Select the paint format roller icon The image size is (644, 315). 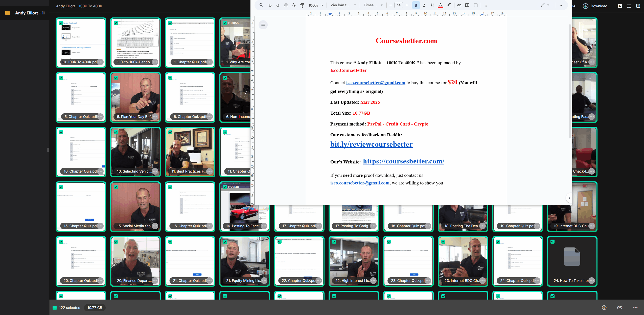(x=302, y=5)
